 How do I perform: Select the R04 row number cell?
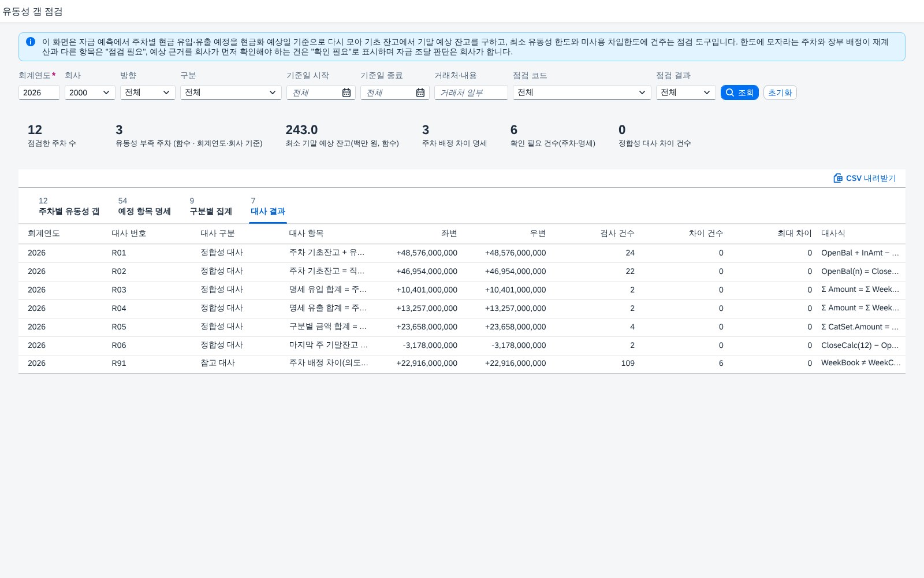click(119, 309)
